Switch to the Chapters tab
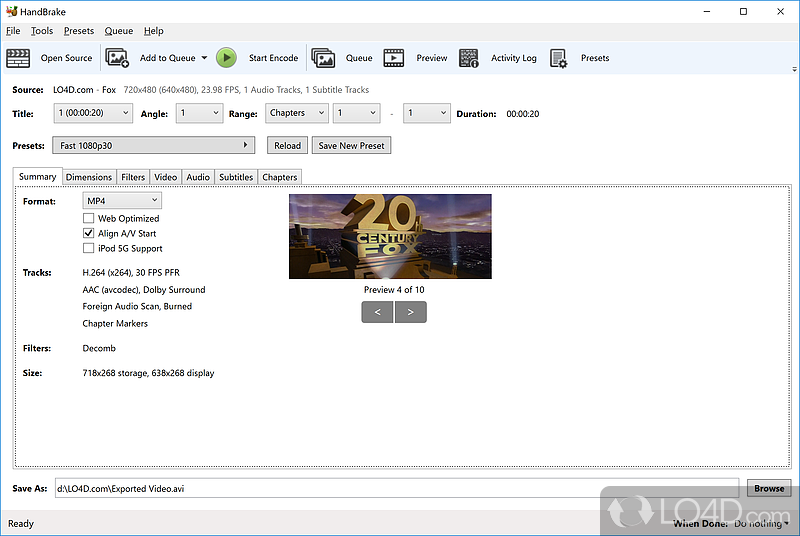This screenshot has width=800, height=536. [280, 177]
